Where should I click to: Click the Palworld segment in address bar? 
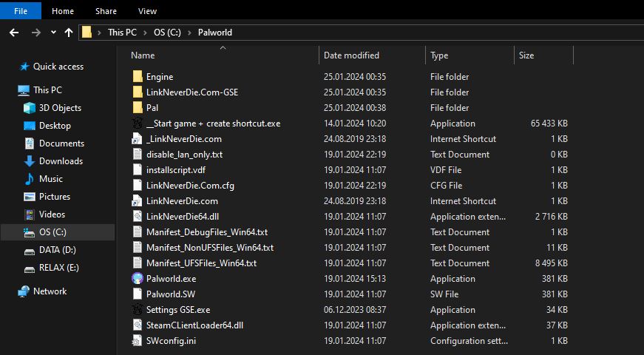pyautogui.click(x=215, y=33)
